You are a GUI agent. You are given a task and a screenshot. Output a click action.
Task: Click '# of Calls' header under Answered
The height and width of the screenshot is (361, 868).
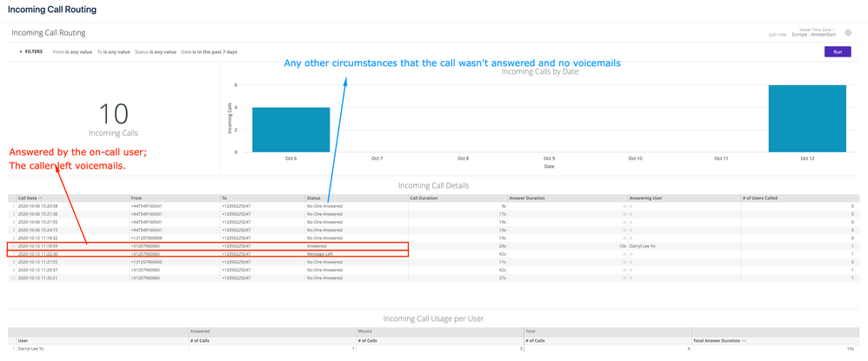click(x=200, y=341)
